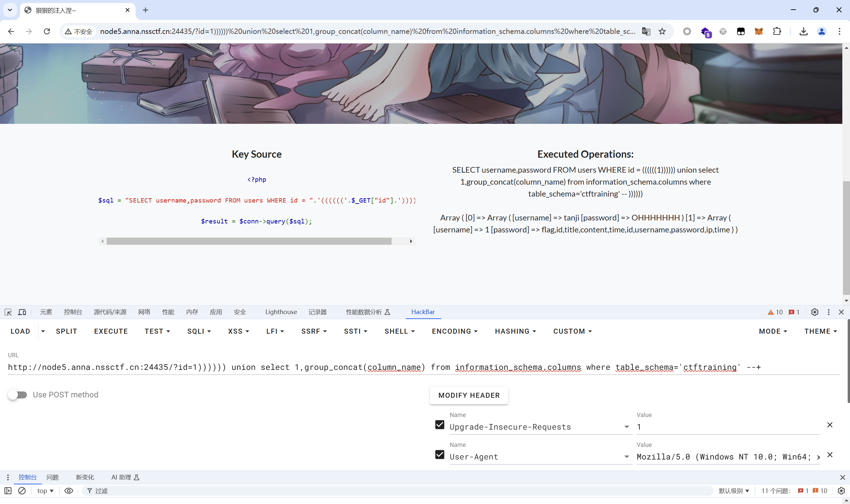Click the EXECUTE button
Viewport: 850px width, 504px height.
[x=111, y=331]
